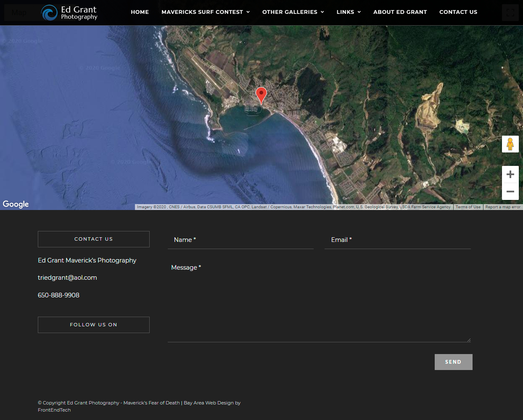
Task: Click the Name input field
Action: 240,240
